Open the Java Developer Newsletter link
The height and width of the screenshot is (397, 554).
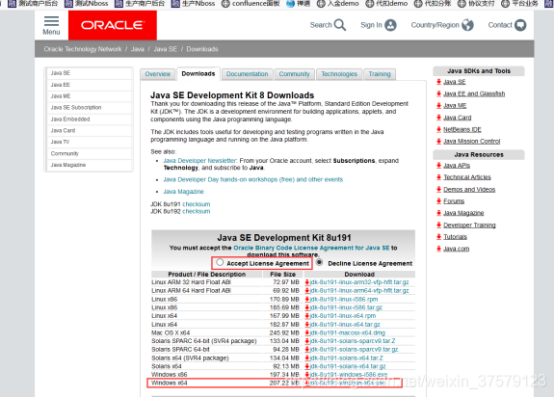coord(200,161)
